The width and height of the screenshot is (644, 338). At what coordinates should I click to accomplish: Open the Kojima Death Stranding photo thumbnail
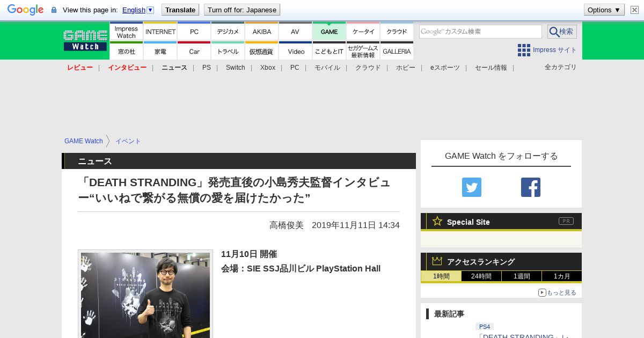145,295
